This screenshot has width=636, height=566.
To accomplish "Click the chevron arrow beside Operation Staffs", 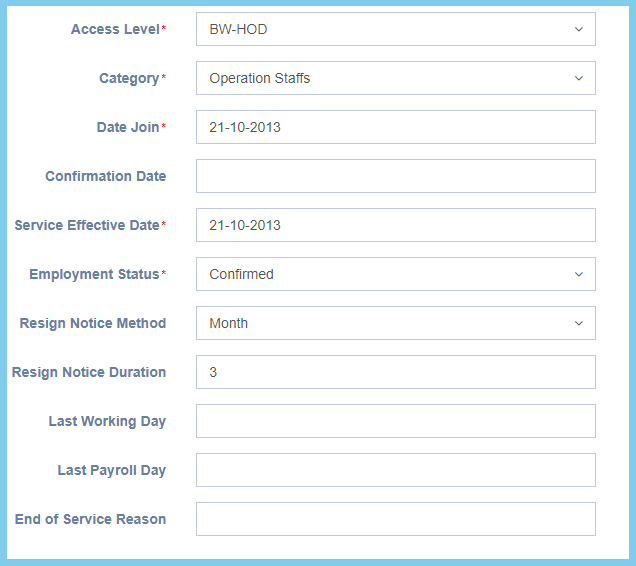I will click(x=578, y=78).
